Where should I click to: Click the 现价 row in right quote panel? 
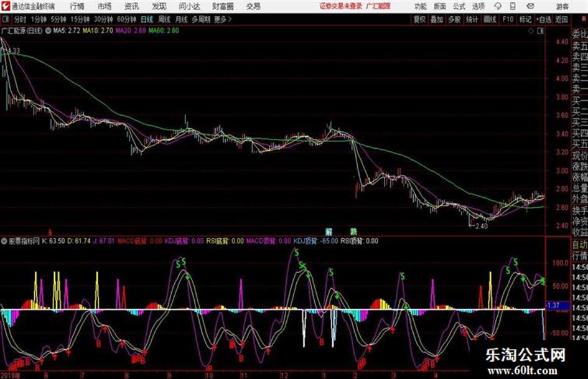(580, 156)
